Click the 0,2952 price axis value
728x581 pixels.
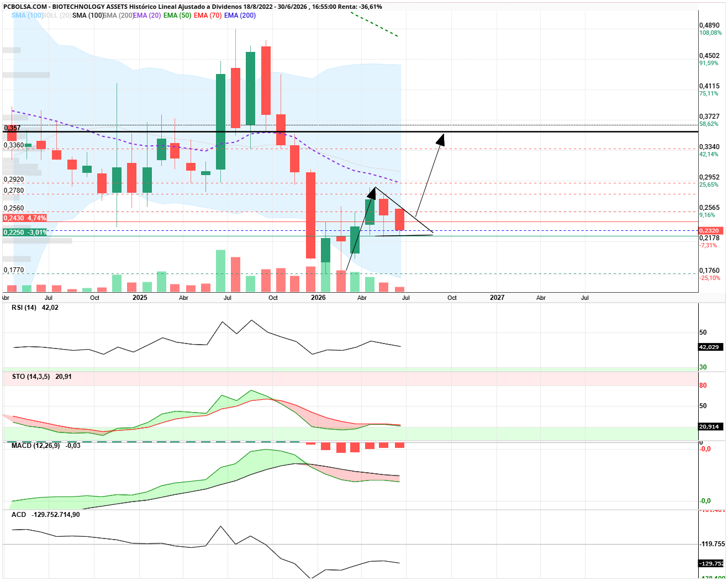pos(709,177)
